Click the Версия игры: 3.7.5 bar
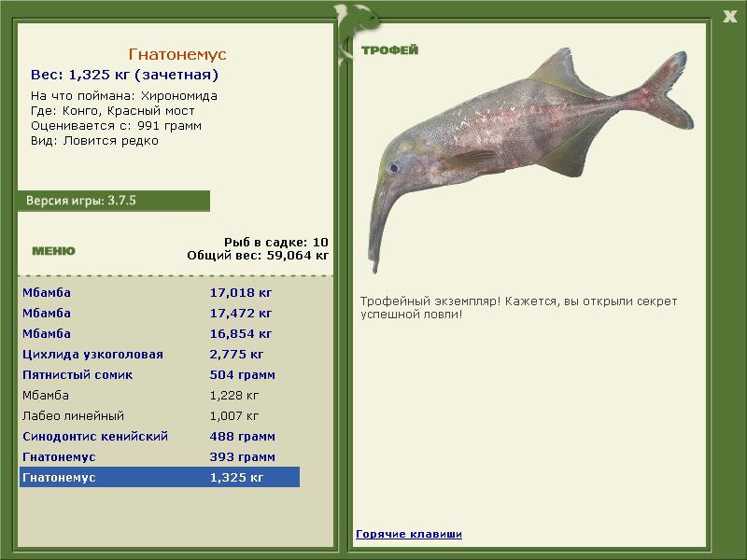The height and width of the screenshot is (560, 747). pyautogui.click(x=113, y=201)
